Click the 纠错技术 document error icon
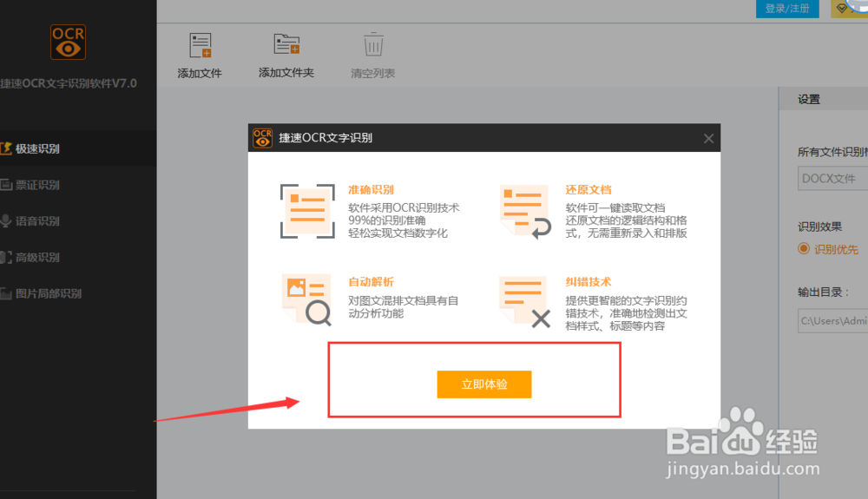This screenshot has width=868, height=499. (x=525, y=301)
